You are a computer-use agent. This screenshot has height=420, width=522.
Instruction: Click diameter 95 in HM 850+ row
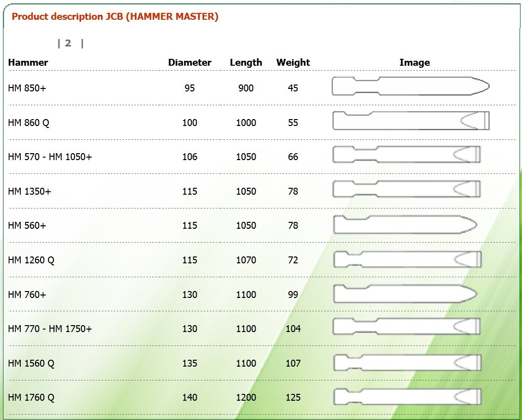(190, 88)
